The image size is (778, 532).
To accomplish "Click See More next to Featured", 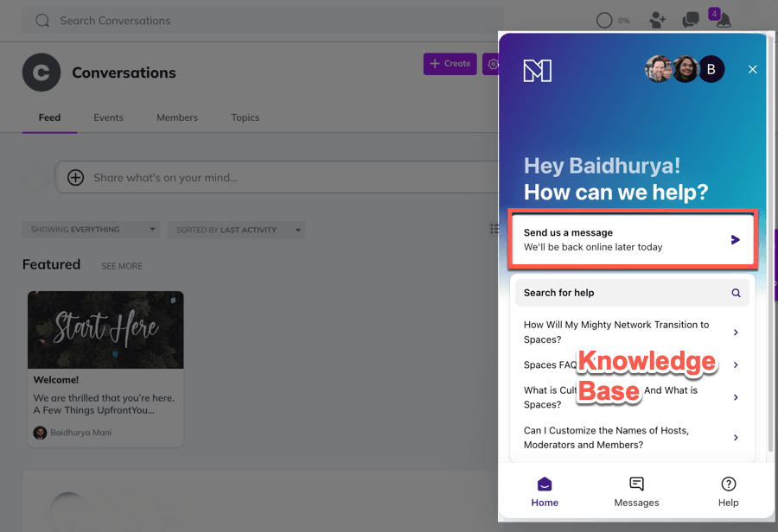I will [x=122, y=266].
